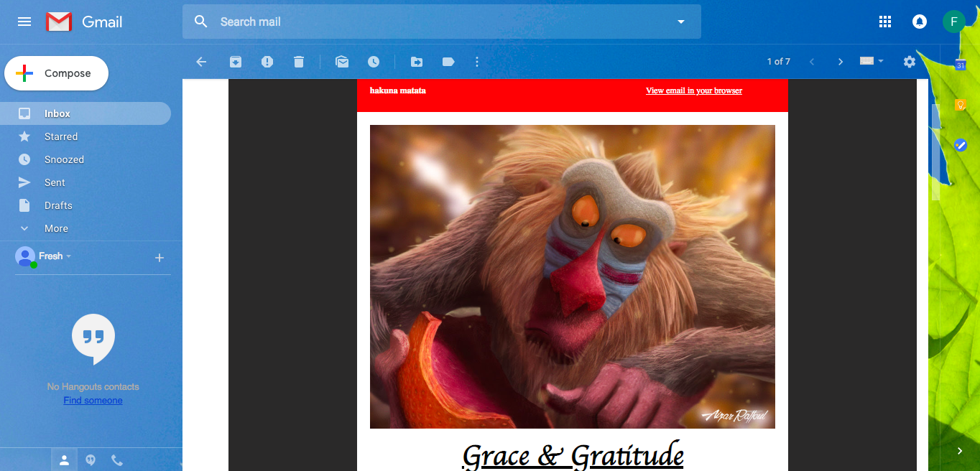
Task: Open the Snoozed folder
Action: [85, 159]
